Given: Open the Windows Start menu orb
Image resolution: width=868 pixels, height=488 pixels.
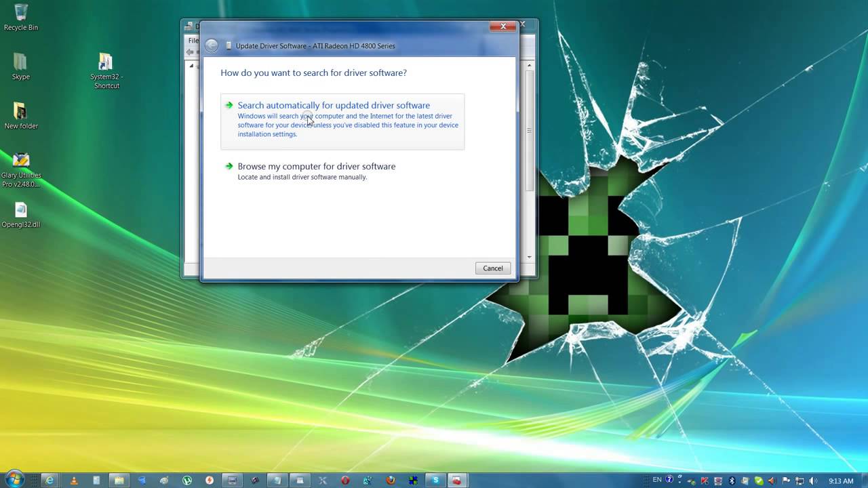Looking at the screenshot, I should point(14,479).
